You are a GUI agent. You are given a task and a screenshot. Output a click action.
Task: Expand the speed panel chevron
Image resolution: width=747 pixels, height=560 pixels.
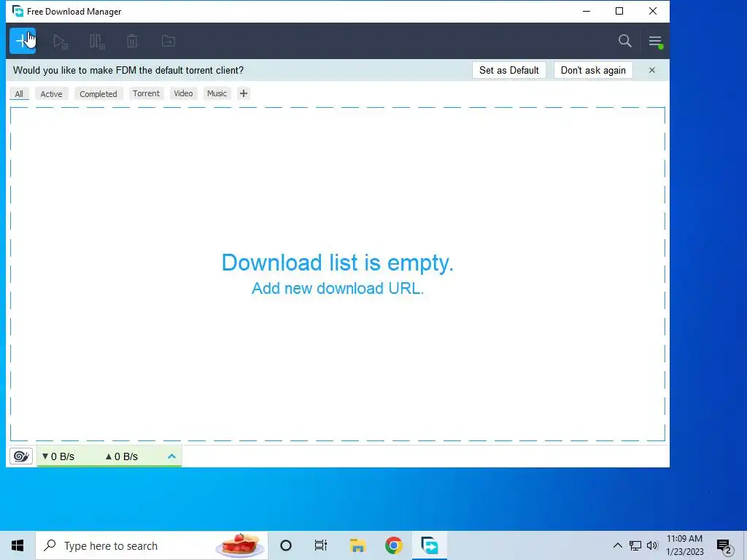tap(171, 456)
